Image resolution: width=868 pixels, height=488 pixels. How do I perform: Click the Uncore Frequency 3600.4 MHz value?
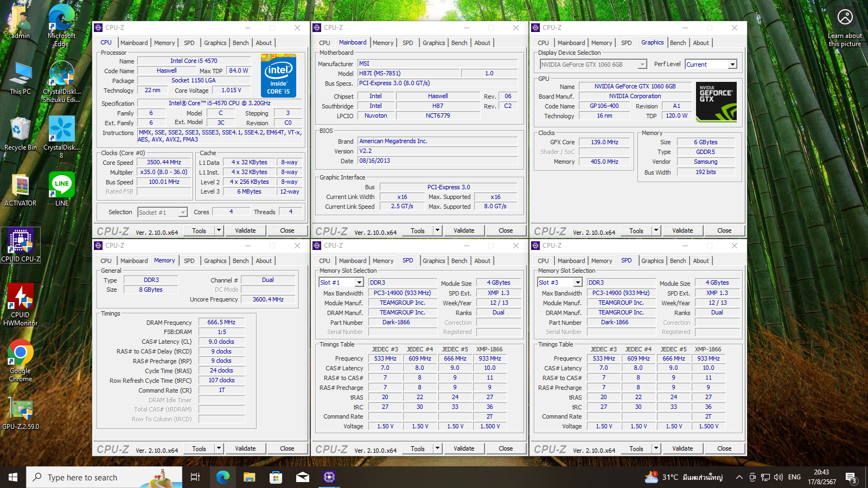pos(268,299)
